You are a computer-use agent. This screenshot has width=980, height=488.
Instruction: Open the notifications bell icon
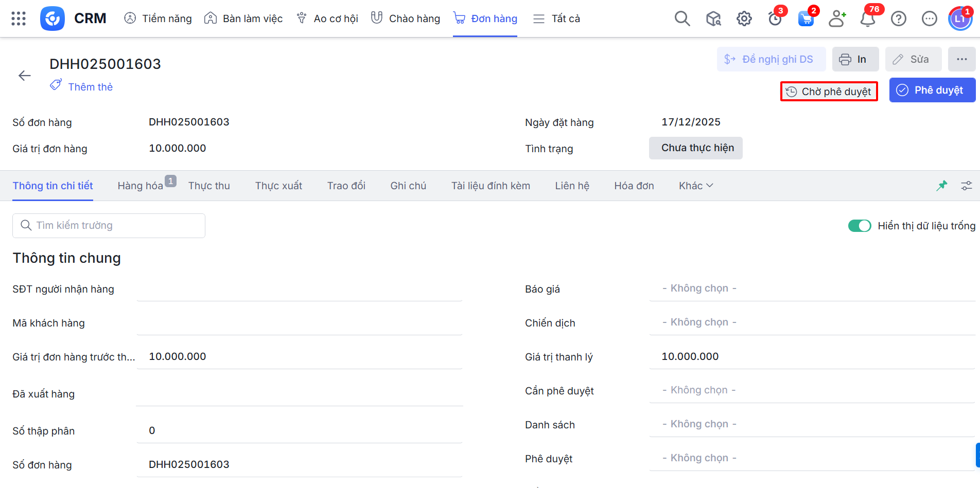click(x=868, y=19)
